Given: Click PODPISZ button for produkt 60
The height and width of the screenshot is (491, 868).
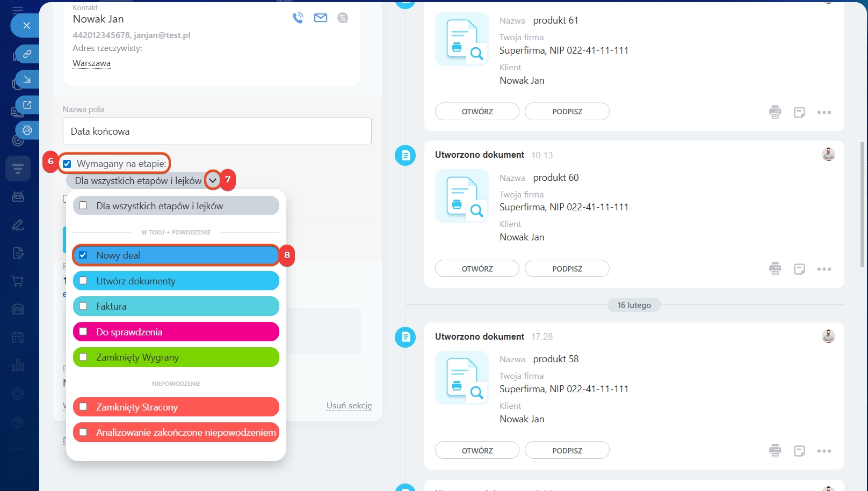Looking at the screenshot, I should tap(567, 269).
